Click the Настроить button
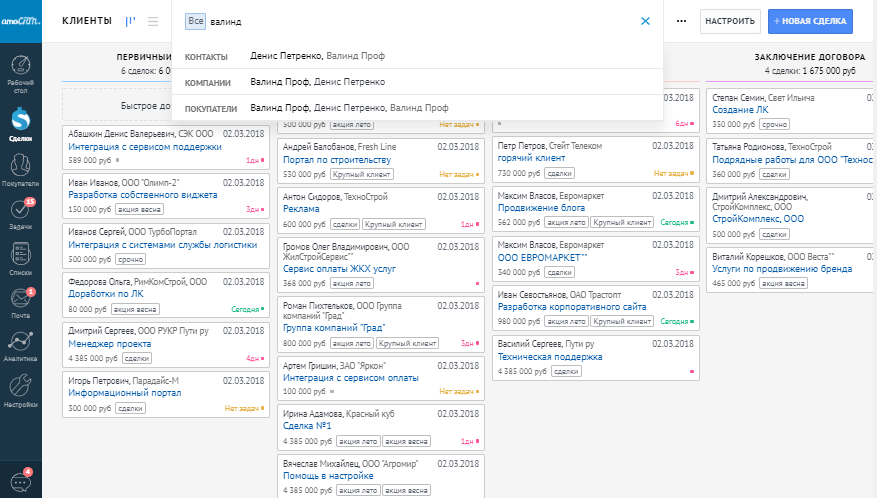This screenshot has width=877, height=498. click(728, 21)
